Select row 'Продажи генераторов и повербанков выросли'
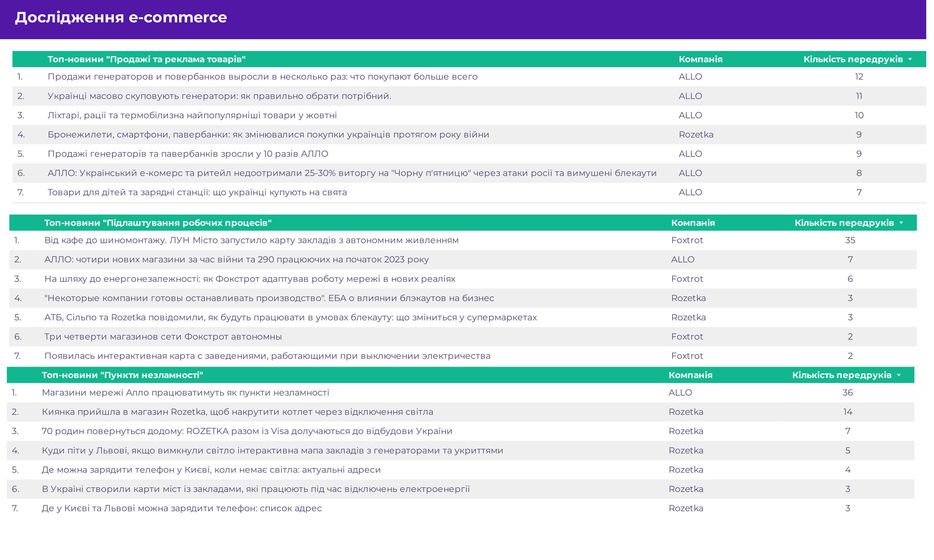This screenshot has height=560, width=934. [x=262, y=77]
